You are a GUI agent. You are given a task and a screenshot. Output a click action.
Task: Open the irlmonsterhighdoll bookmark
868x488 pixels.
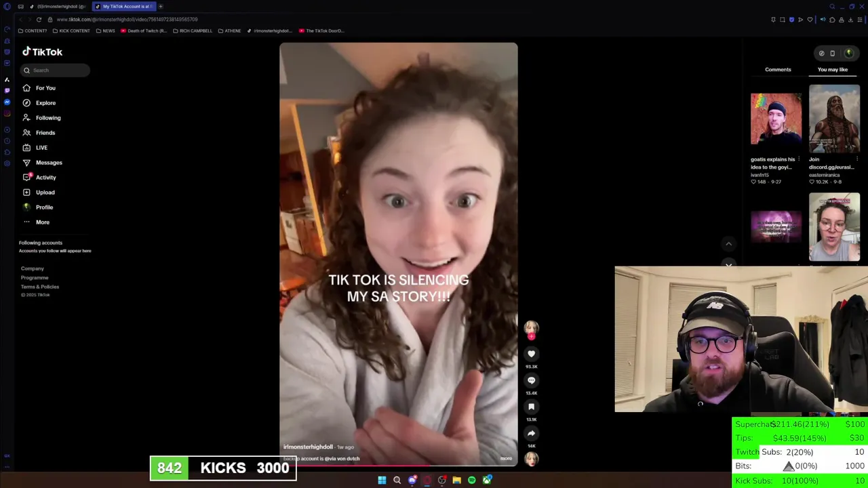[270, 30]
